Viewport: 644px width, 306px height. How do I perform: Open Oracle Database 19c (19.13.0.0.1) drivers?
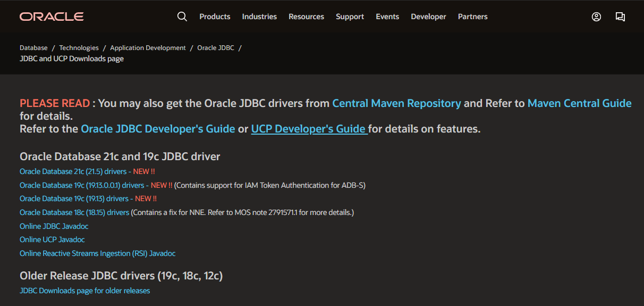click(82, 185)
